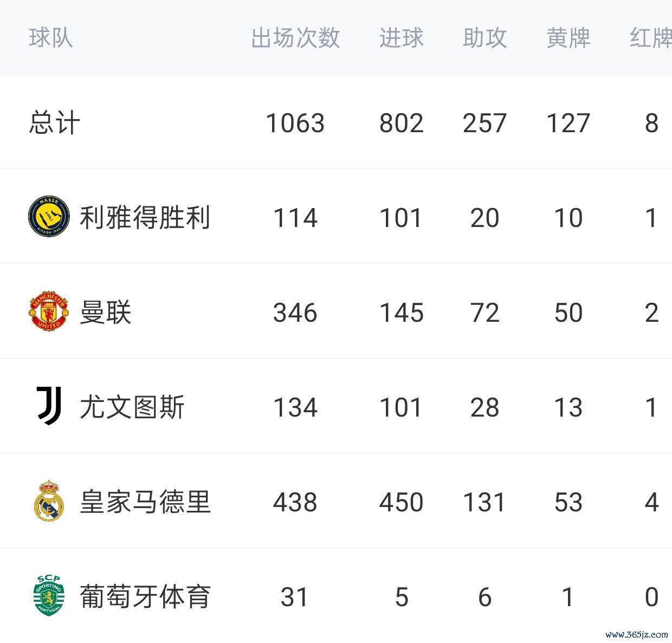Click the Sporting CP crest icon
This screenshot has width=672, height=643.
coord(49,596)
